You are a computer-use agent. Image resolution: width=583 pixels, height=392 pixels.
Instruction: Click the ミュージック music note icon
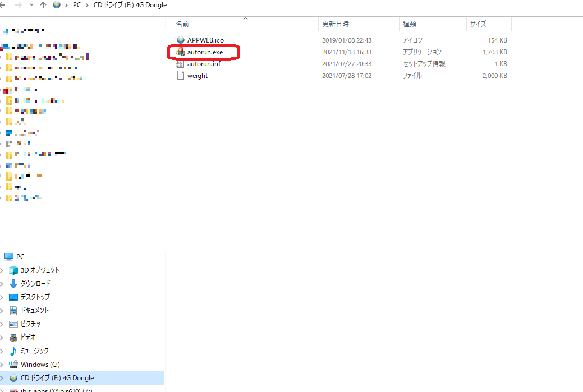click(x=13, y=351)
